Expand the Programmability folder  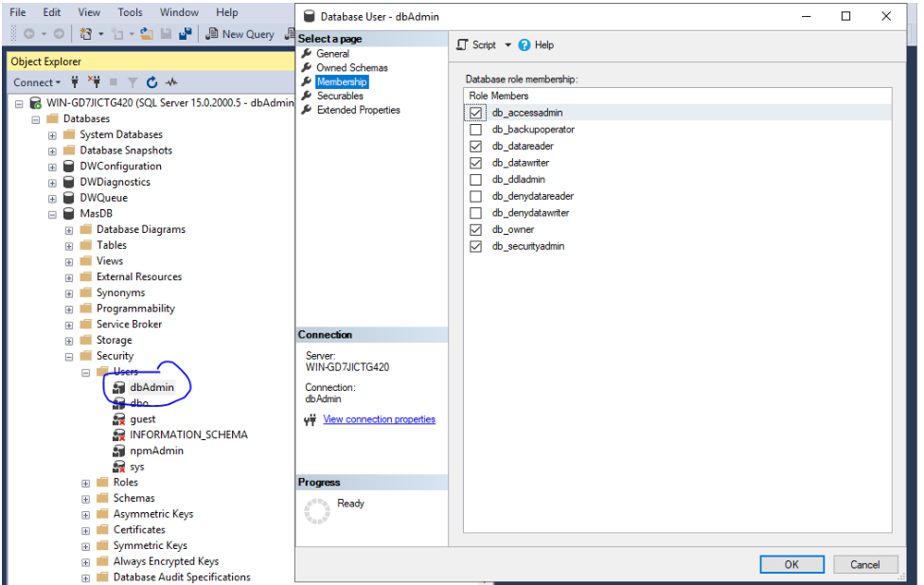[x=69, y=310]
